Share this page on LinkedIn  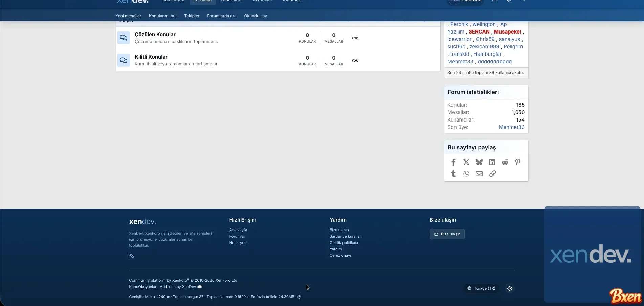492,162
